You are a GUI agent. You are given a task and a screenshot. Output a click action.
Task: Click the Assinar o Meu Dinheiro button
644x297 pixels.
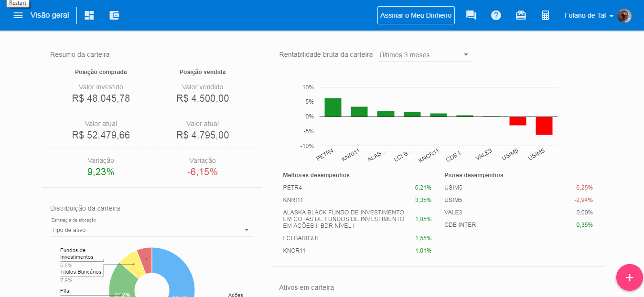[x=416, y=15]
